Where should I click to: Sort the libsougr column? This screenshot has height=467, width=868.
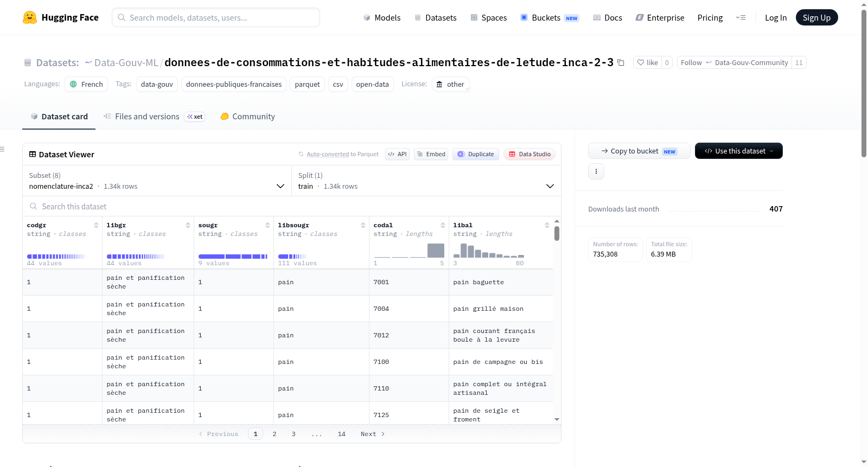[x=363, y=225]
